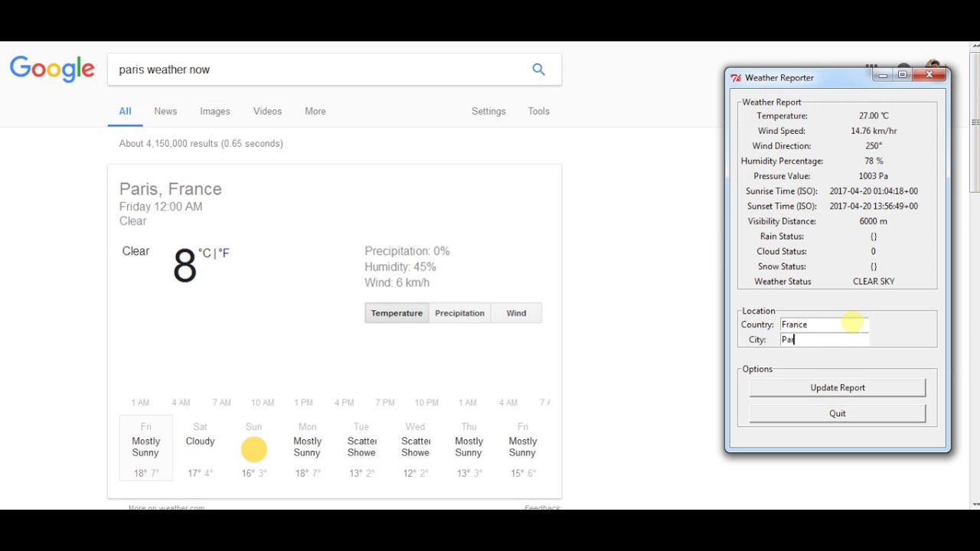Click the °C unit link

[204, 253]
